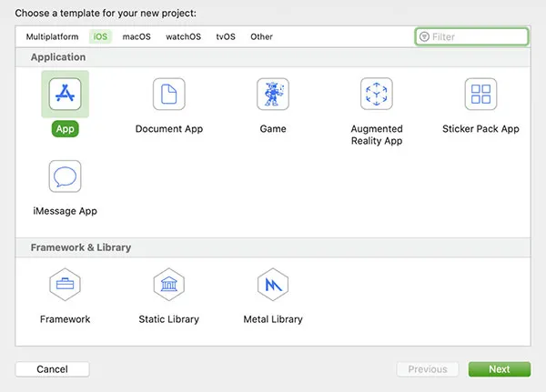
Task: Click the Cancel button
Action: [x=52, y=369]
